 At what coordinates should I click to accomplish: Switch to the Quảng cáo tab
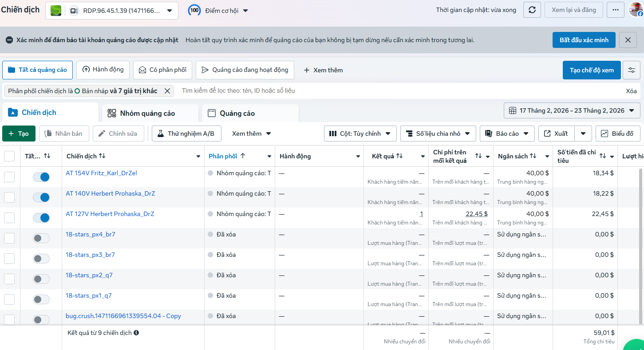[x=250, y=114]
